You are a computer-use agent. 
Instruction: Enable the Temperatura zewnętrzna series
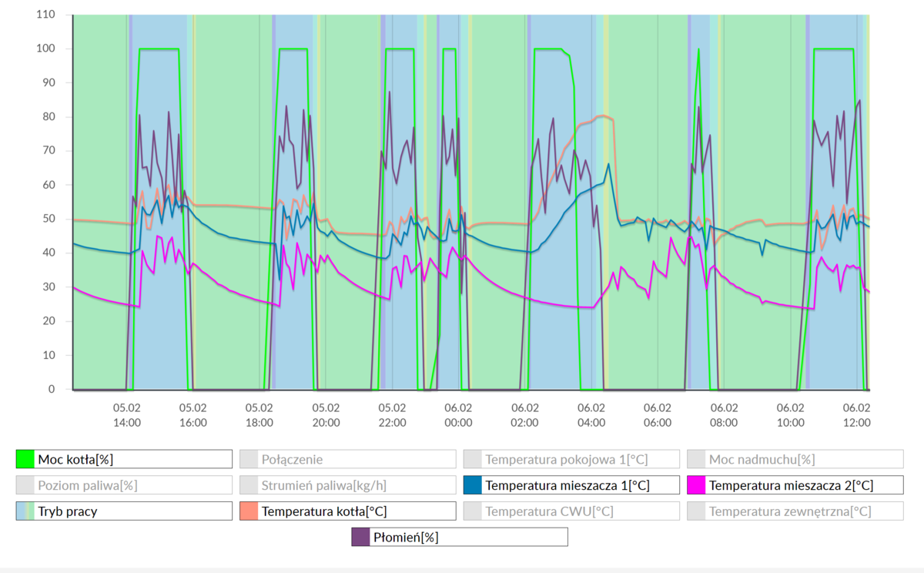(x=790, y=511)
